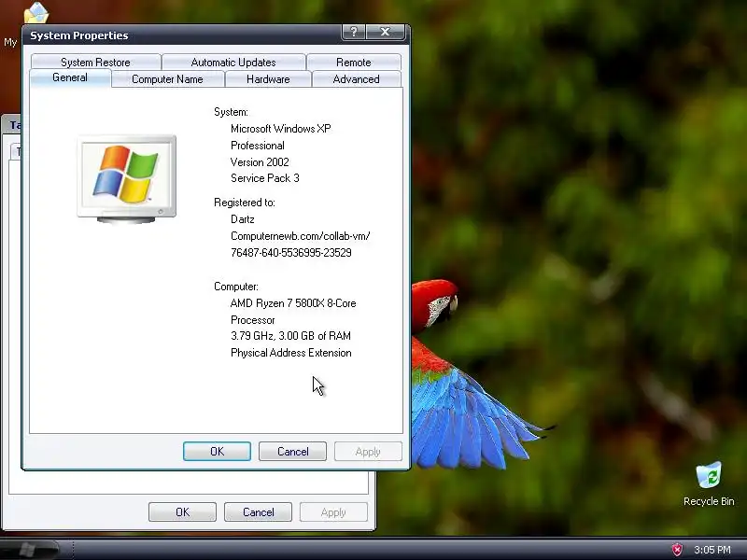
Task: Click the 'Computer:' section label
Action: coord(236,287)
